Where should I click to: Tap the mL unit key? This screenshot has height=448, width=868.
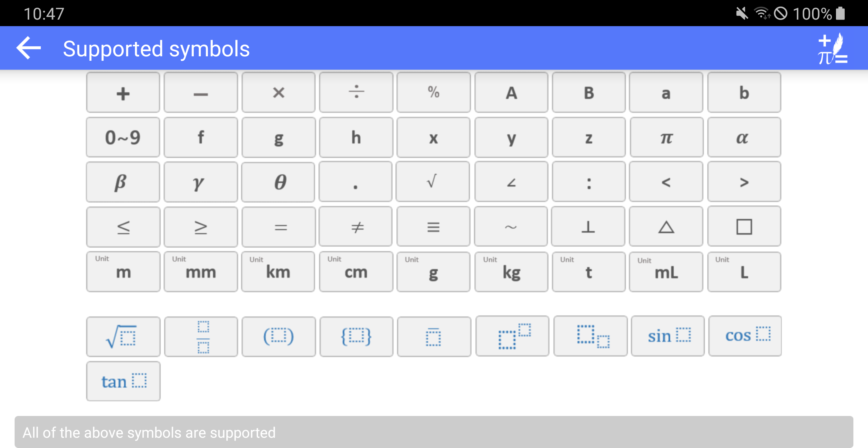click(666, 272)
